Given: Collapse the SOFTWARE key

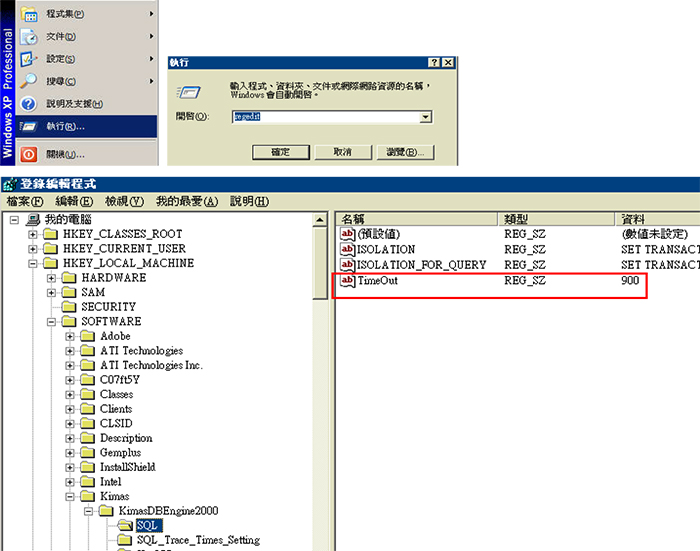Looking at the screenshot, I should tap(51, 321).
